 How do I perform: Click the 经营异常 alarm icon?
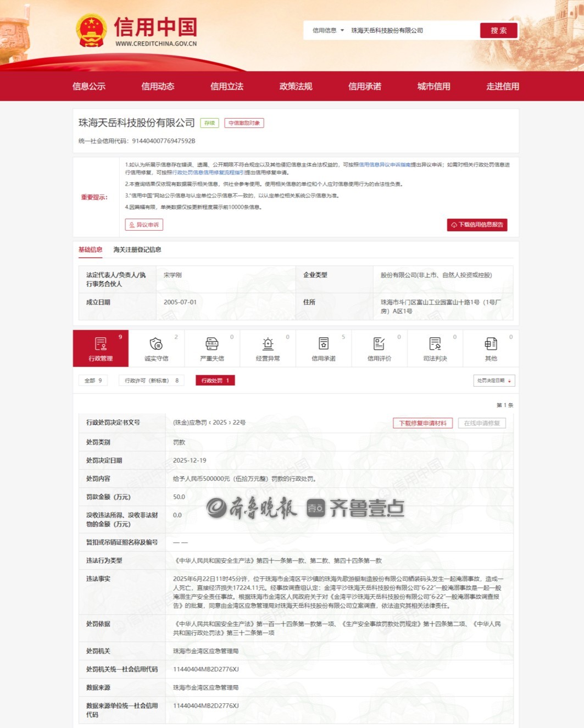[x=268, y=344]
